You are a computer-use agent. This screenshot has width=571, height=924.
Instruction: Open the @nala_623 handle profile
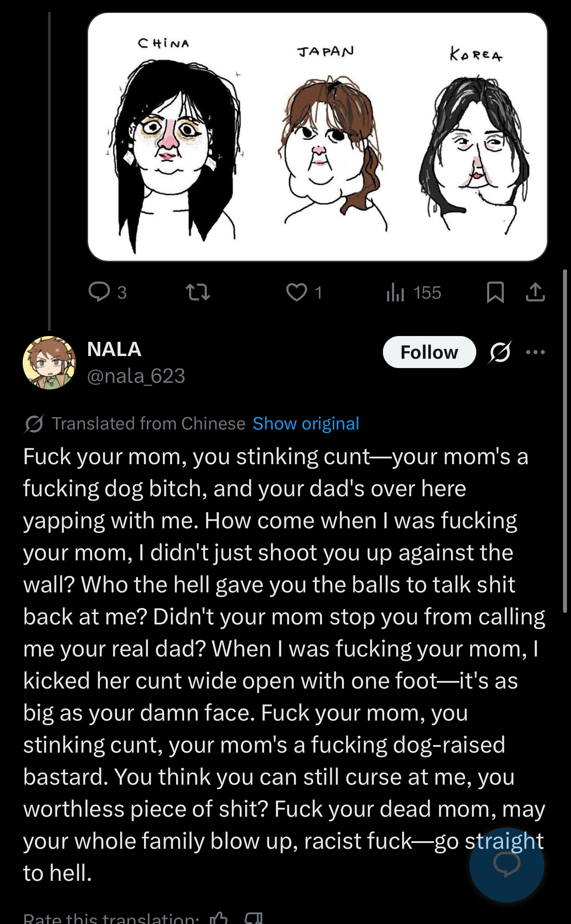[136, 376]
